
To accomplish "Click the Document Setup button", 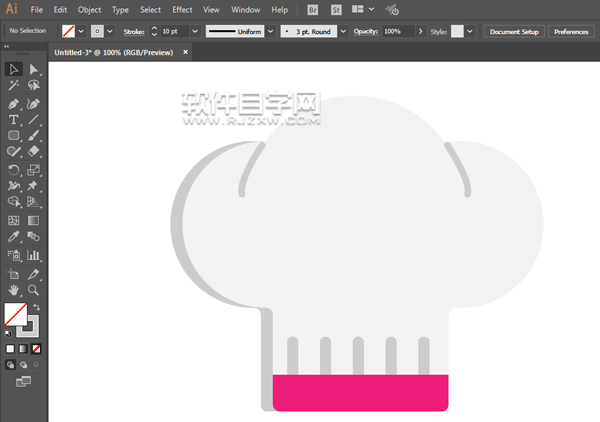I will tap(514, 32).
